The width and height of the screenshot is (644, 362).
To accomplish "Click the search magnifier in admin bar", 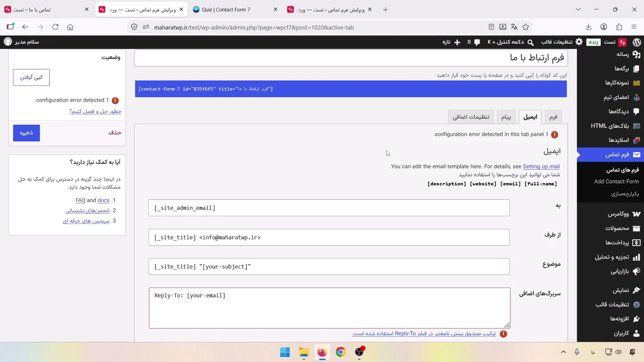I will (530, 42).
